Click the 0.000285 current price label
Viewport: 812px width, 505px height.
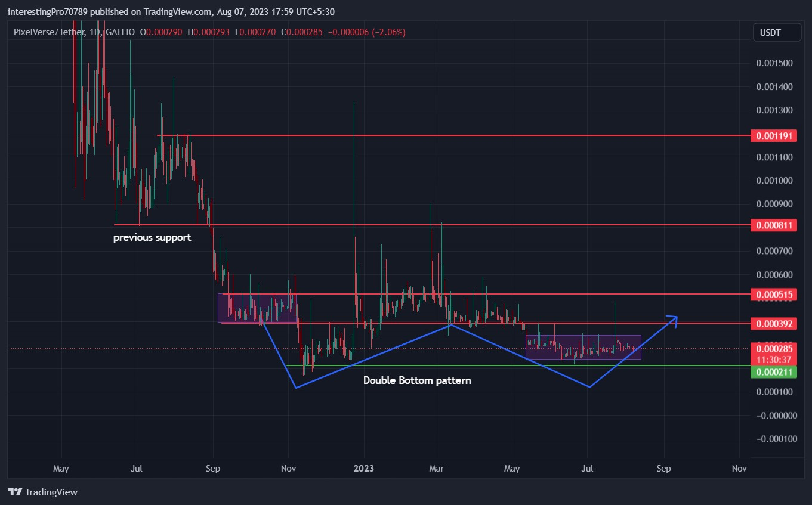774,348
